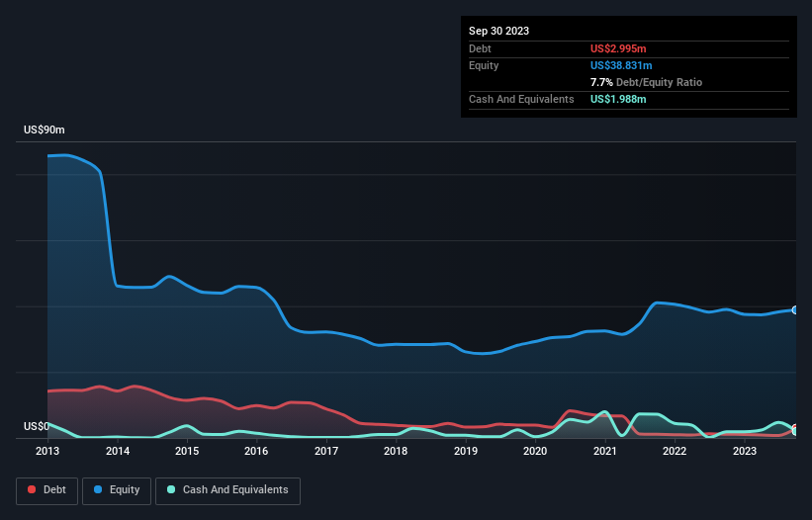
Task: Click the 2018 x-axis label
Action: [x=396, y=451]
